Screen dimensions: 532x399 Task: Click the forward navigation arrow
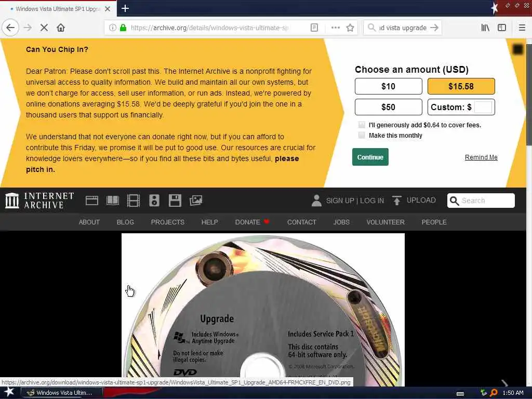[x=28, y=28]
